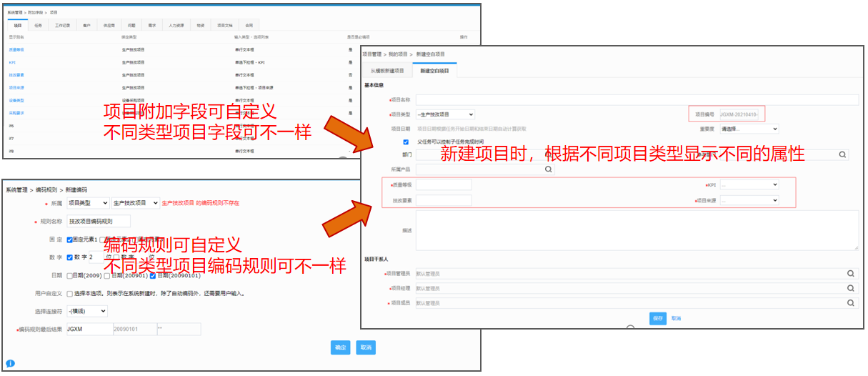
Task: Click search icon in 所属产品 field
Action: coord(548,169)
